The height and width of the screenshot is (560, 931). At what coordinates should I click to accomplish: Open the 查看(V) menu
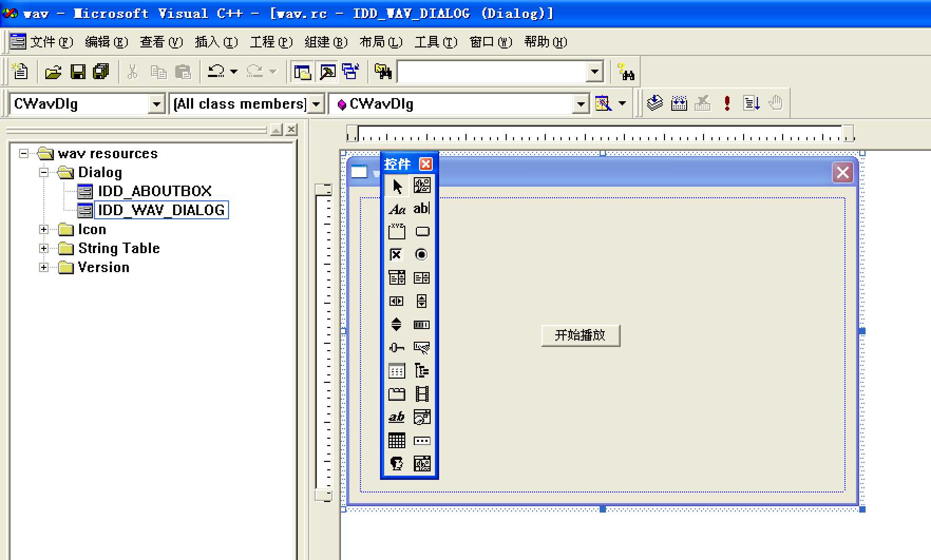(x=161, y=42)
